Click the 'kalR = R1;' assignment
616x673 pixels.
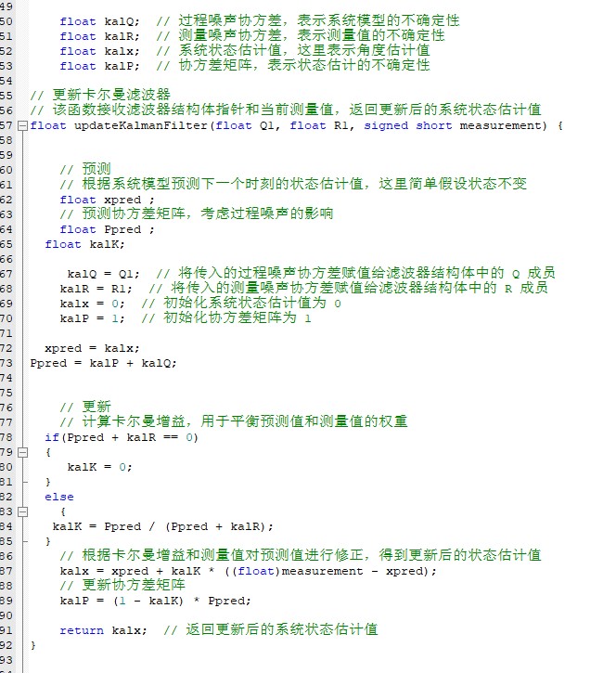tap(96, 289)
